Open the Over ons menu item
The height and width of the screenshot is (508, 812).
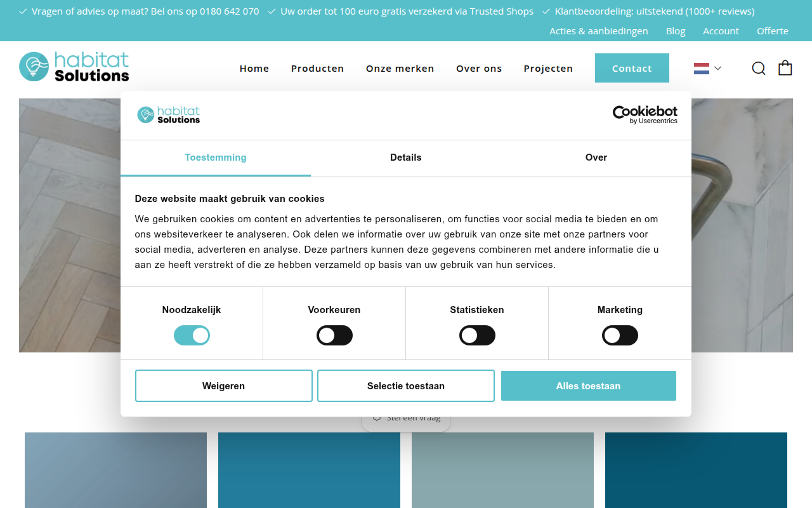(x=479, y=68)
